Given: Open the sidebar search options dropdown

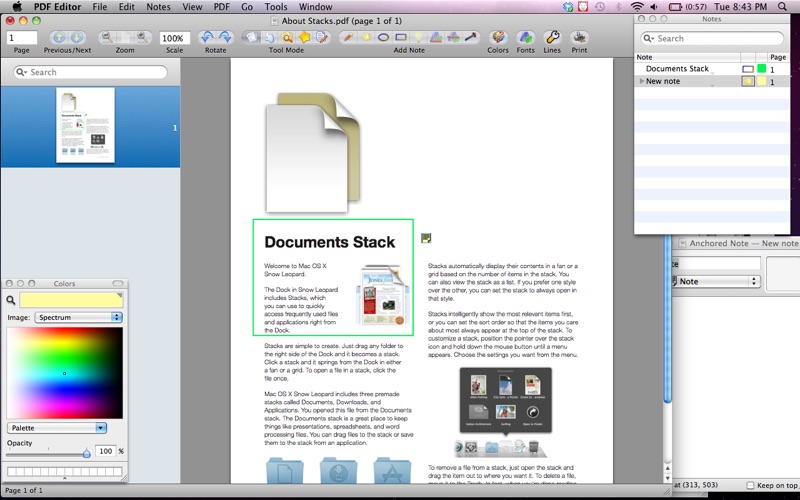Looking at the screenshot, I should tap(21, 72).
